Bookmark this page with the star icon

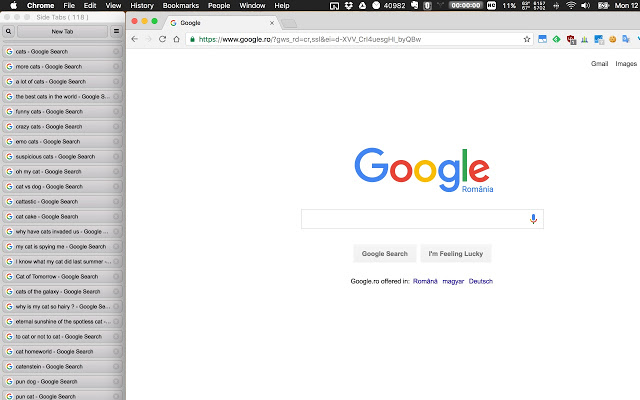pos(526,40)
